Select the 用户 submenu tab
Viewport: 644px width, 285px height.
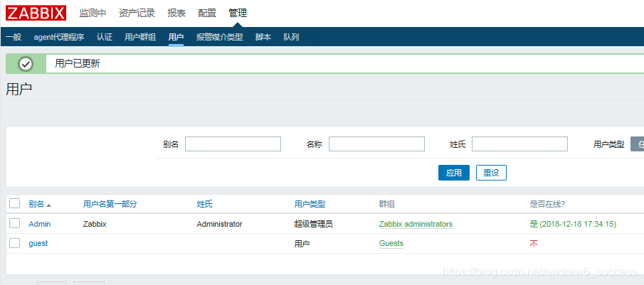(176, 38)
